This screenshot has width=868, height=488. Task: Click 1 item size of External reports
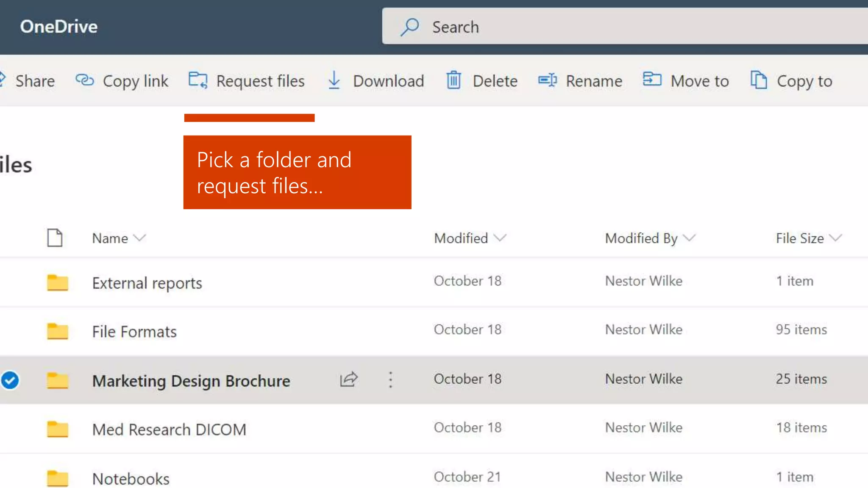click(x=794, y=280)
